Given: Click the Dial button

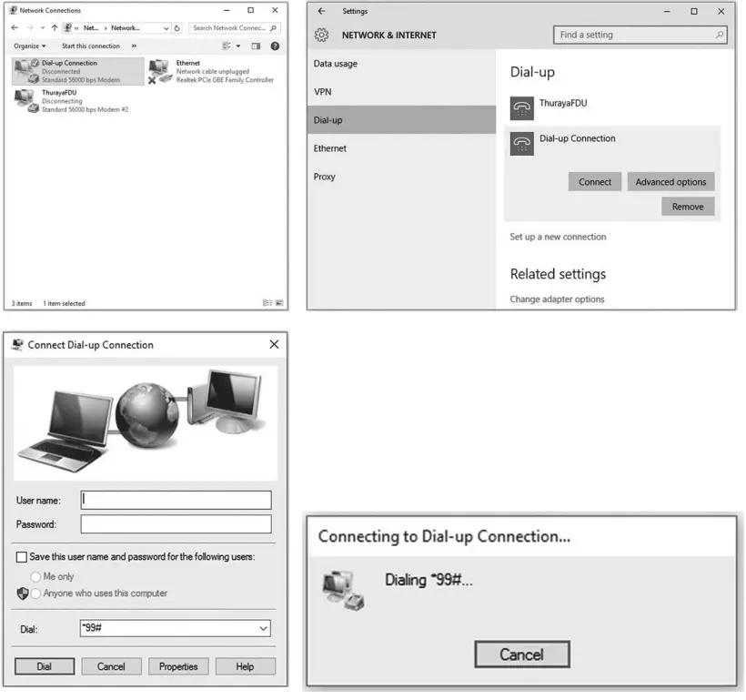Looking at the screenshot, I should (x=45, y=666).
